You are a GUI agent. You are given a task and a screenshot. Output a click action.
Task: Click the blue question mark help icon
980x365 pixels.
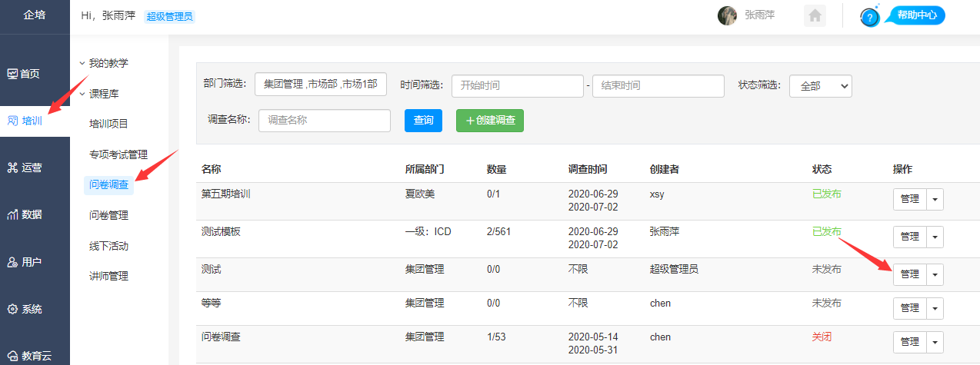tap(869, 17)
